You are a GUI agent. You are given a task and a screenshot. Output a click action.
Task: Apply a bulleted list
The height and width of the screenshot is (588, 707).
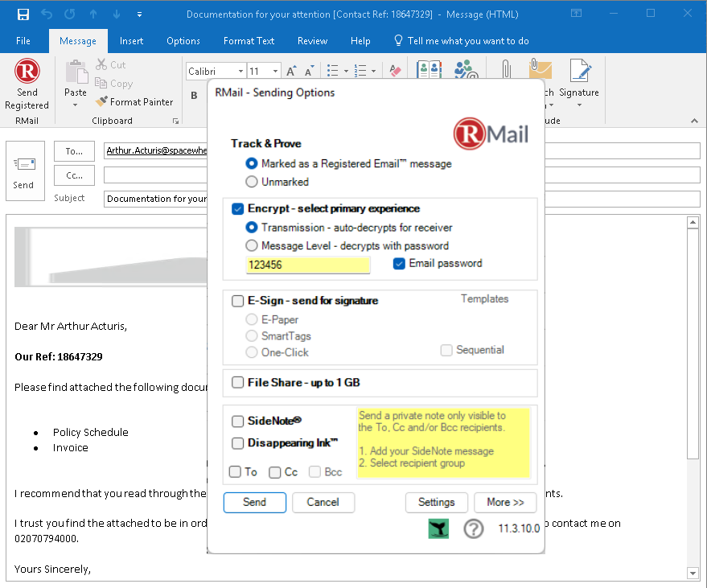[x=333, y=71]
